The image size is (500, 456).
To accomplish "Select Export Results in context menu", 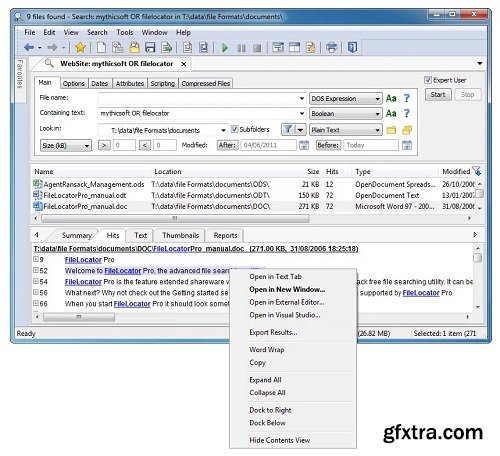I will pyautogui.click(x=273, y=332).
